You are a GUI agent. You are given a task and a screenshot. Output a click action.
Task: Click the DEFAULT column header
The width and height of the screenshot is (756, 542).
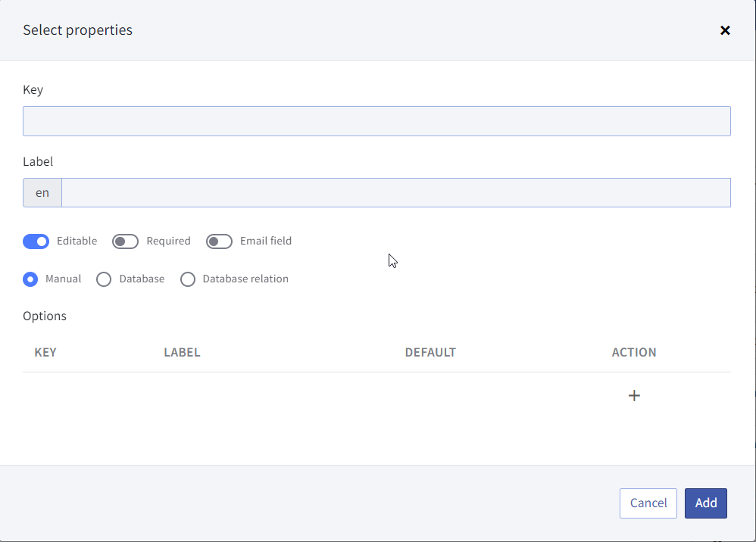click(430, 352)
